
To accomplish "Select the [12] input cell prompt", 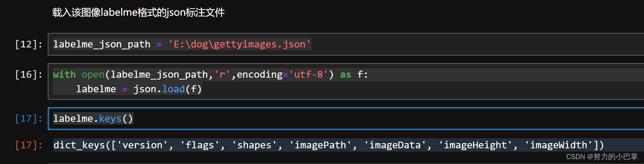I will (x=29, y=44).
